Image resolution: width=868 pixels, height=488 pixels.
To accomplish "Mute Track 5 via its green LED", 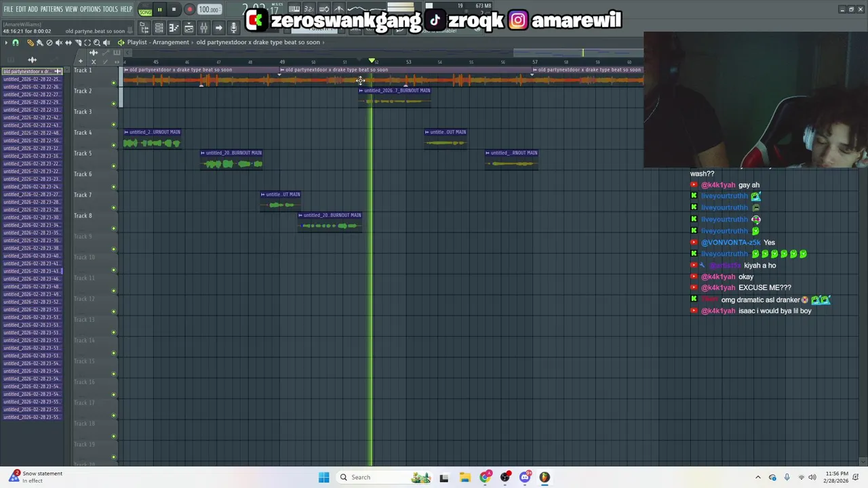I will coord(114,166).
